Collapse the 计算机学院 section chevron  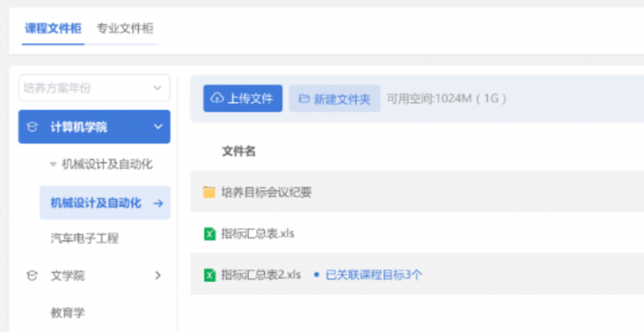point(158,127)
